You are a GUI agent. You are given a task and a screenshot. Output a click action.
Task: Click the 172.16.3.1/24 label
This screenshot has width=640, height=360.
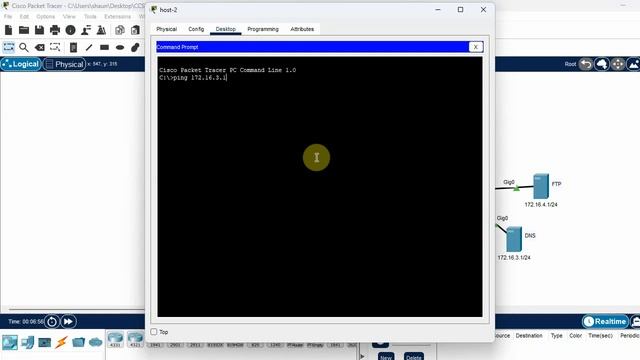point(514,258)
